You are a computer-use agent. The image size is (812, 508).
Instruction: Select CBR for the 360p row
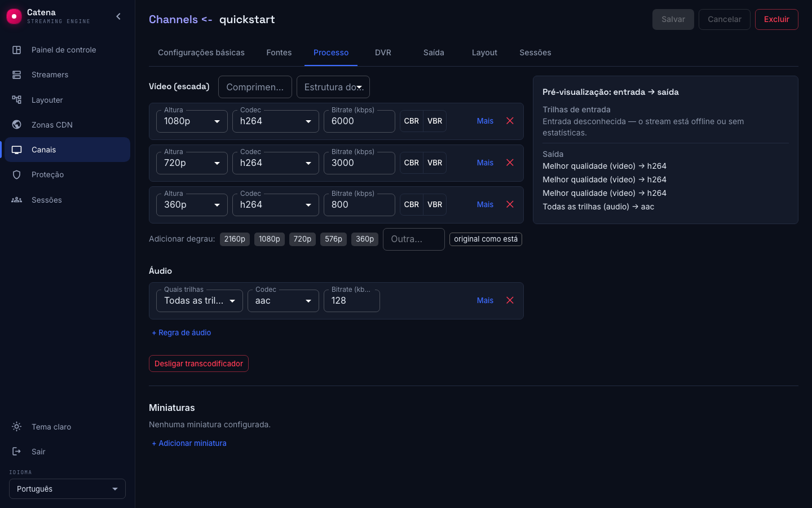(412, 204)
